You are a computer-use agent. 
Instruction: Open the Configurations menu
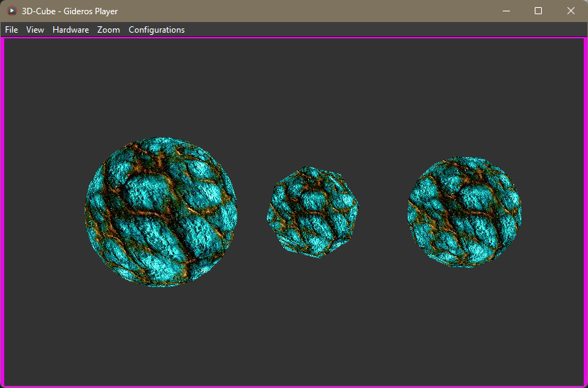pyautogui.click(x=156, y=30)
